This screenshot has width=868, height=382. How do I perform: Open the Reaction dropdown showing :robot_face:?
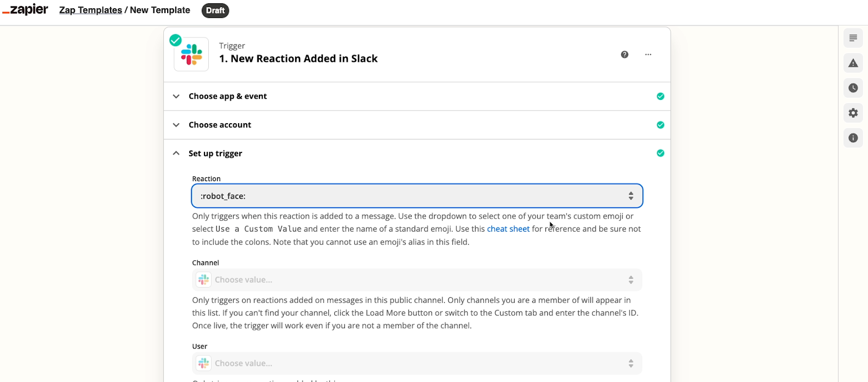(x=417, y=196)
